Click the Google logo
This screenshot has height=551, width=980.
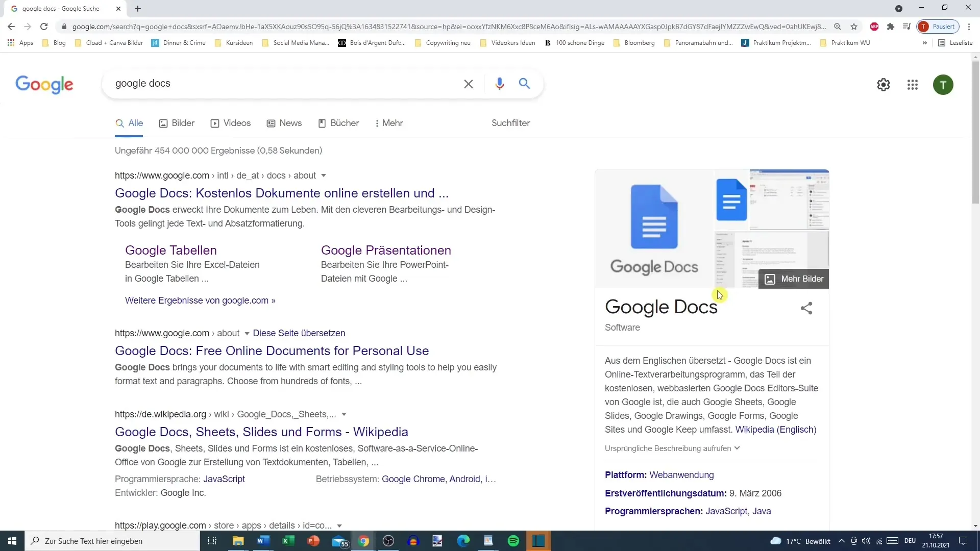point(44,85)
